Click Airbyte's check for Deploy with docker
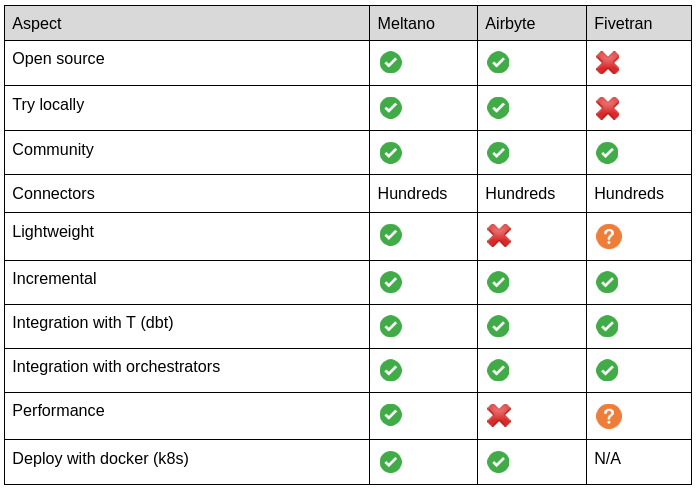This screenshot has height=490, width=696. (x=498, y=462)
